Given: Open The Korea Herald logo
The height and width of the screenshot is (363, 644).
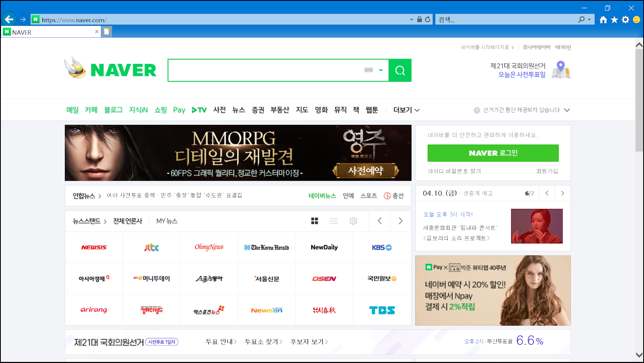Looking at the screenshot, I should click(x=267, y=247).
